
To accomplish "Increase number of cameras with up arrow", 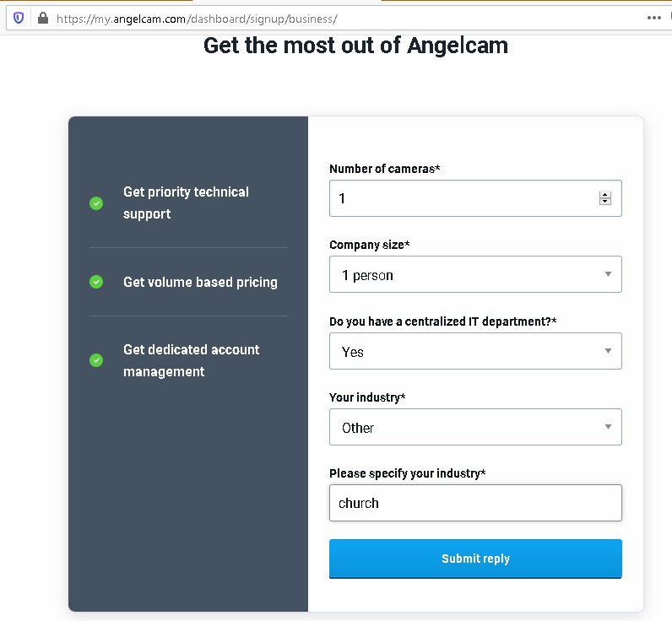I will (x=604, y=195).
